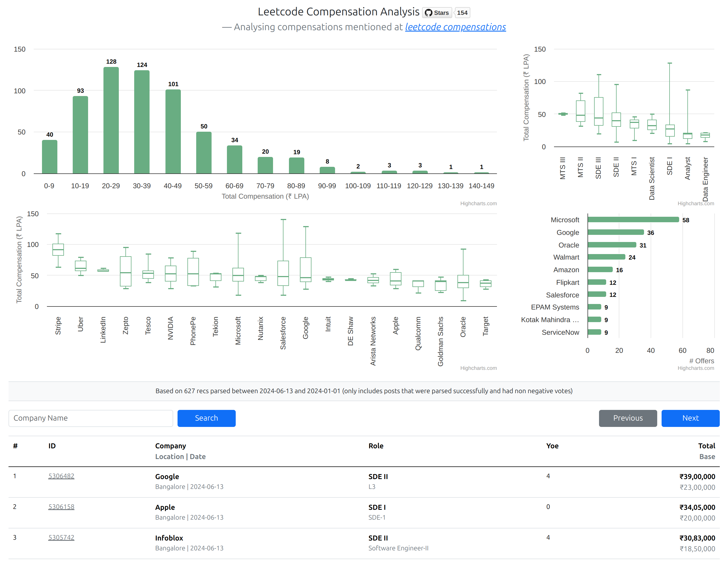Click the EPAM Systems axis label
This screenshot has width=728, height=563.
[x=555, y=307]
